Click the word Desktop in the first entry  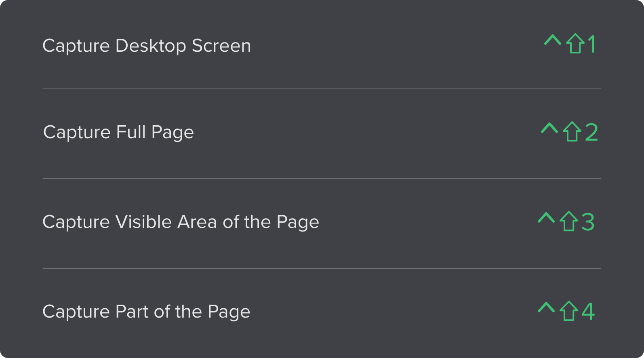[x=151, y=46]
